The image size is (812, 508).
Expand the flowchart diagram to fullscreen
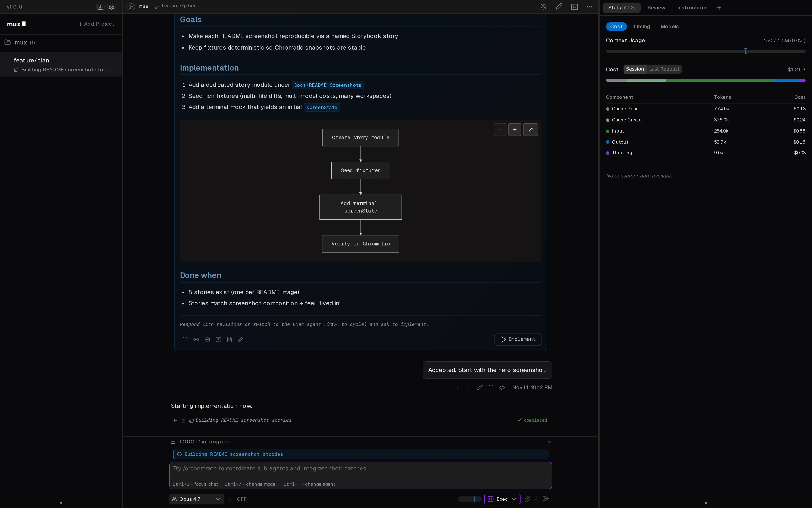pyautogui.click(x=530, y=130)
